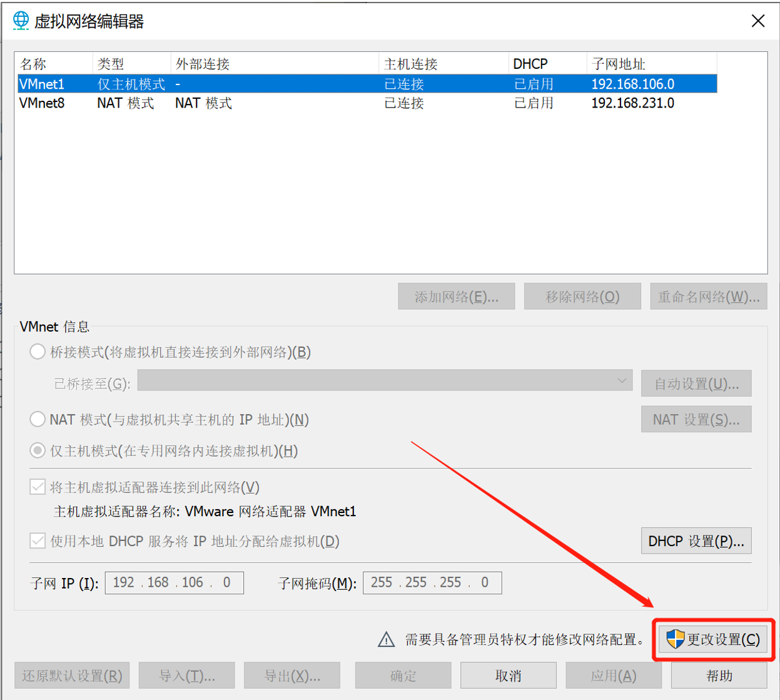
Task: Click the 确定 button
Action: pyautogui.click(x=403, y=676)
